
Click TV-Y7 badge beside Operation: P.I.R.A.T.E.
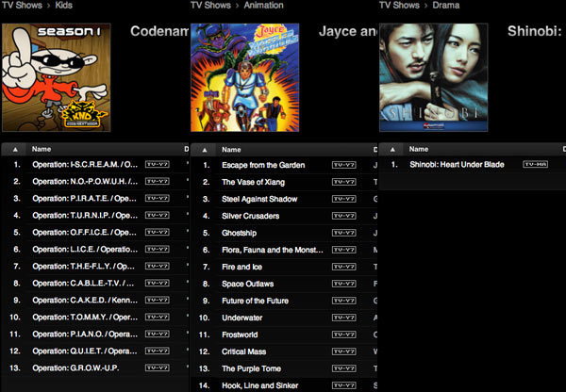click(158, 199)
